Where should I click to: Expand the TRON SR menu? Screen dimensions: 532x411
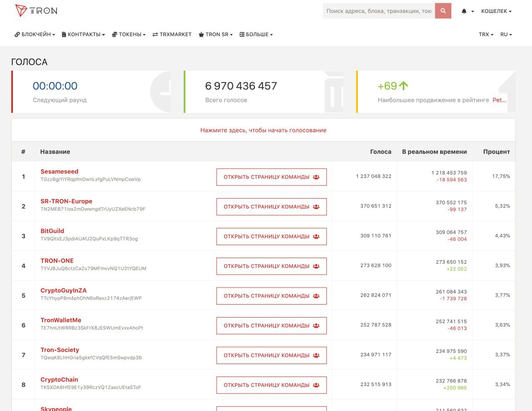[216, 34]
